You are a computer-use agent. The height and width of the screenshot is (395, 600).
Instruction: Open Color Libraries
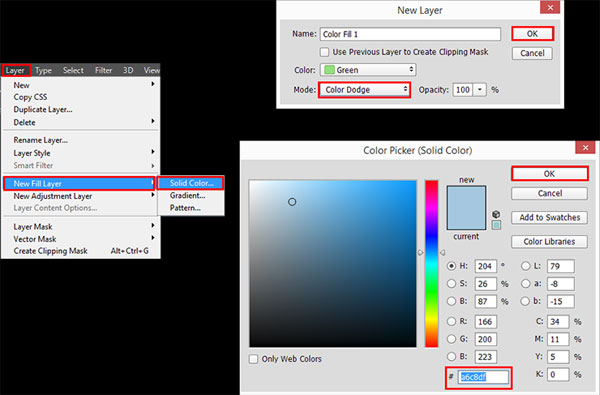tap(549, 242)
